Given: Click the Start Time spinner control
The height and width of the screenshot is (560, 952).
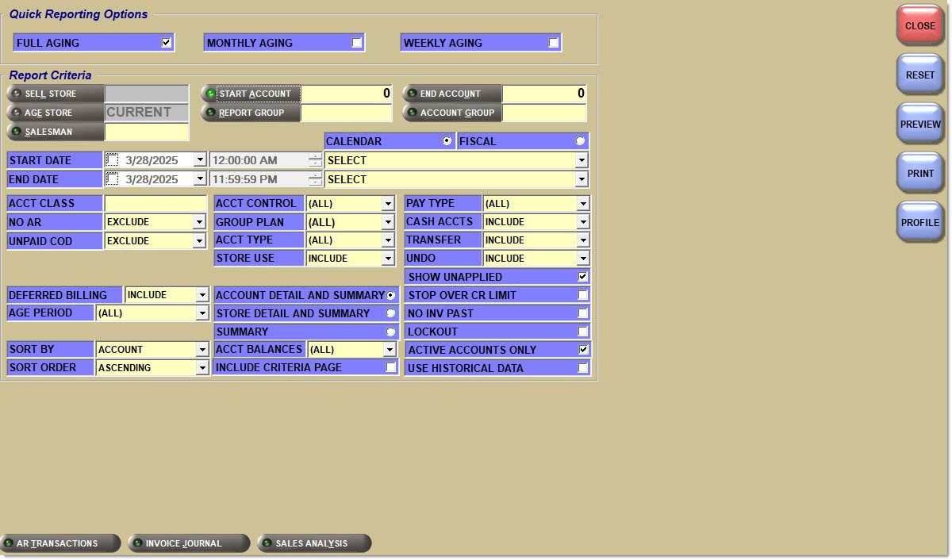Looking at the screenshot, I should (315, 160).
